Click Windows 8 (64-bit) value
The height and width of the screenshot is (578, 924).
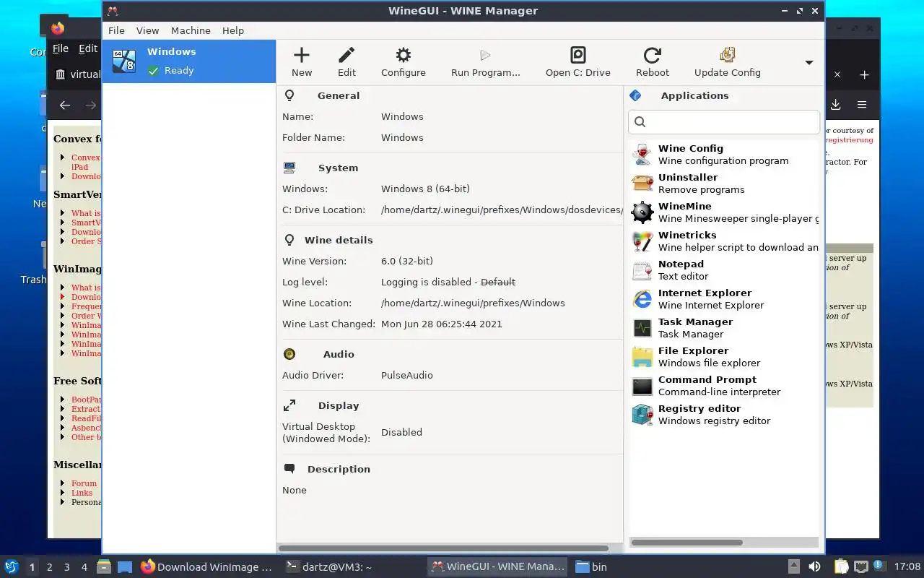click(x=425, y=189)
